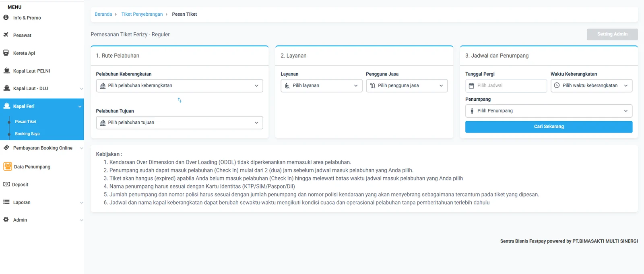
Task: Open Kereta Api menu item
Action: (42, 53)
